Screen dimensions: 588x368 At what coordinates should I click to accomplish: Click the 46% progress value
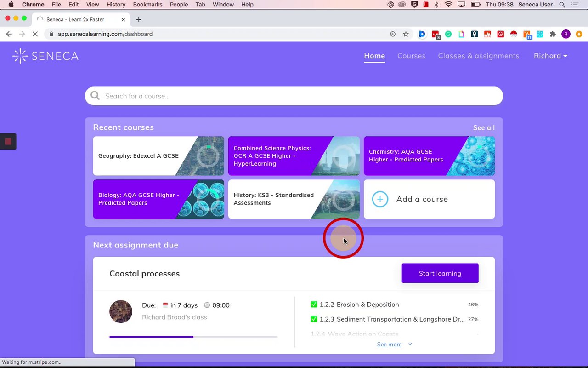tap(473, 305)
